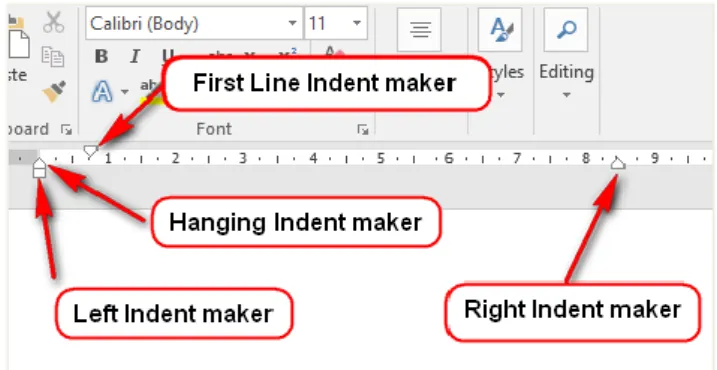The width and height of the screenshot is (717, 370).
Task: Click the ruler at the 6 mark
Action: pos(448,159)
